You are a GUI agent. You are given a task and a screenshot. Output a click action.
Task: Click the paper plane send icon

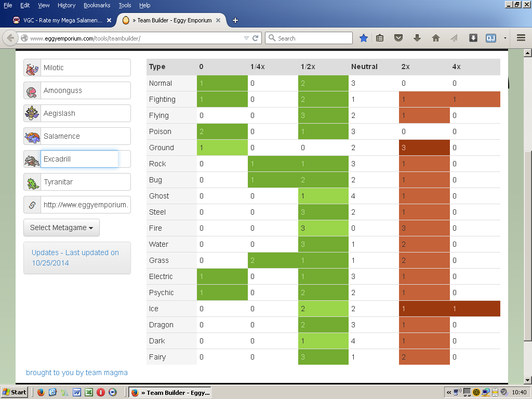coord(454,38)
